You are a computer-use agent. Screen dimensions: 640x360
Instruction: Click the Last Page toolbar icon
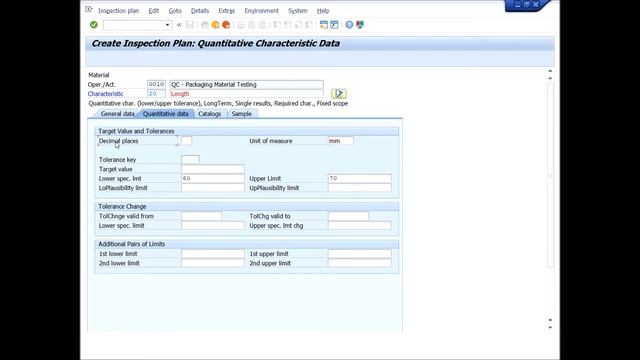pos(309,25)
